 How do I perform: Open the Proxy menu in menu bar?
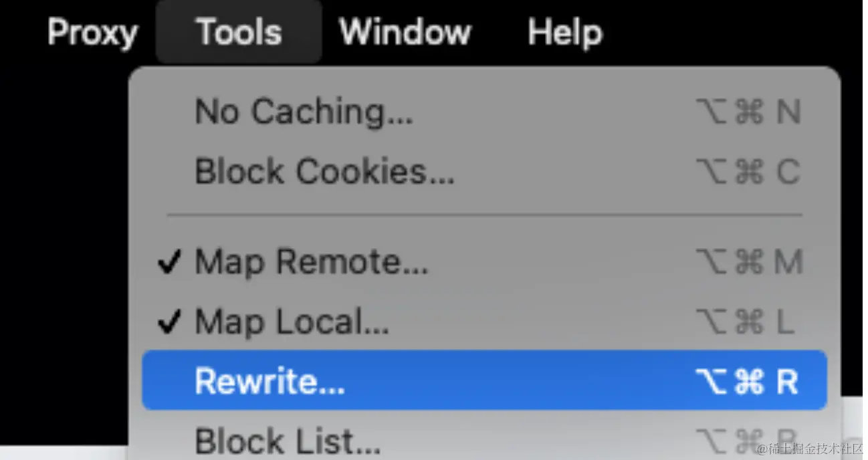pyautogui.click(x=92, y=32)
